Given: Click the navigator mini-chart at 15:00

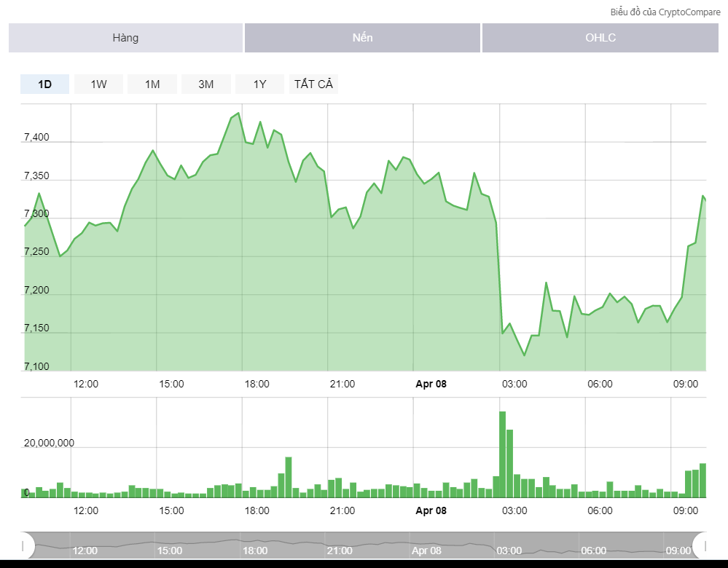Looking at the screenshot, I should pyautogui.click(x=170, y=545).
